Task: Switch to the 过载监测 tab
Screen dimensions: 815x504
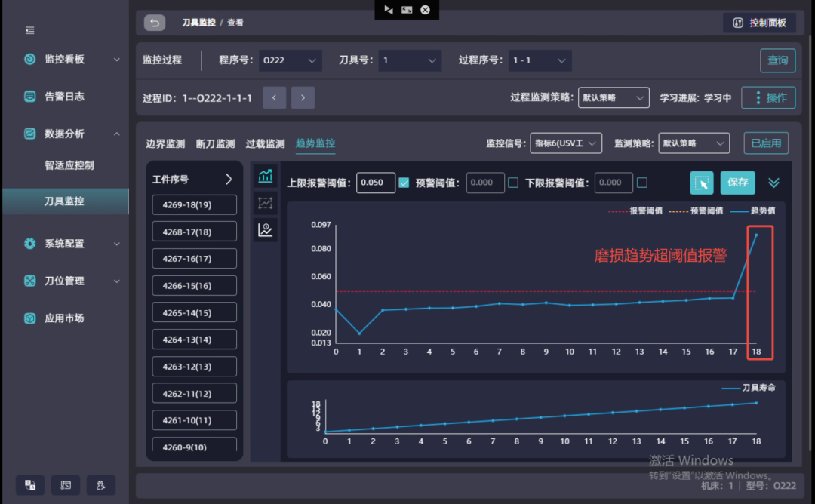Action: [x=265, y=144]
